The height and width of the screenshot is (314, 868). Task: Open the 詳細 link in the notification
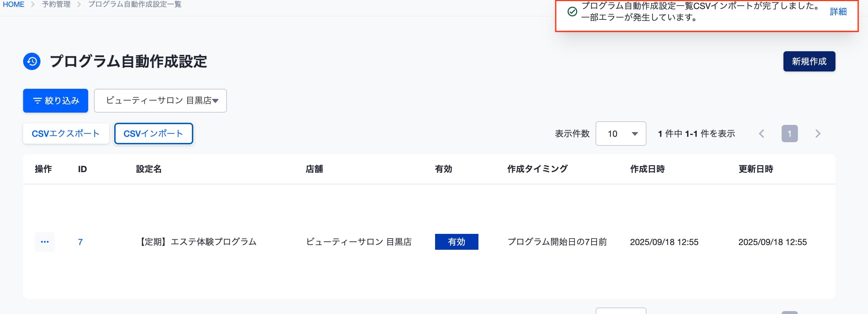838,12
